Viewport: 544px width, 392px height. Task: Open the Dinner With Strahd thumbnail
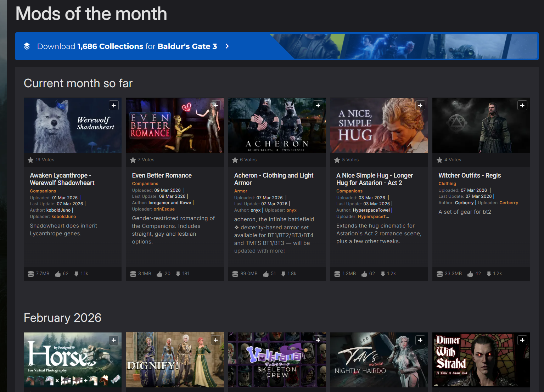pos(481,360)
